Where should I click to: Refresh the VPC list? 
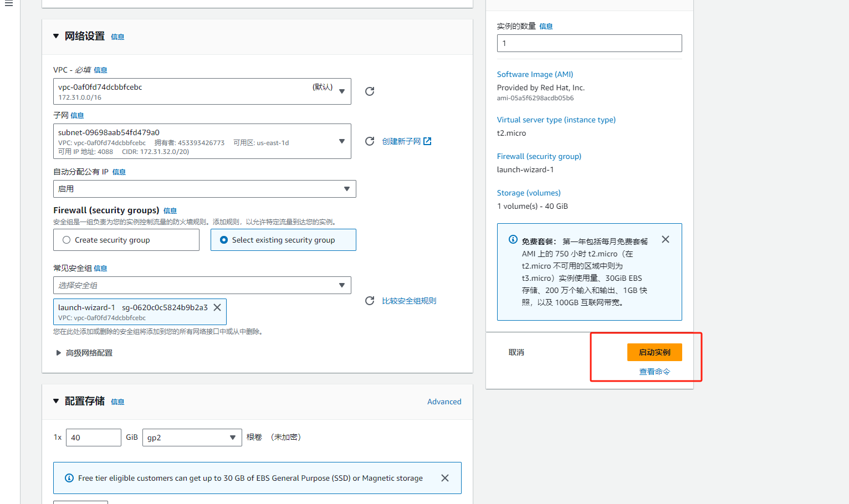[370, 91]
